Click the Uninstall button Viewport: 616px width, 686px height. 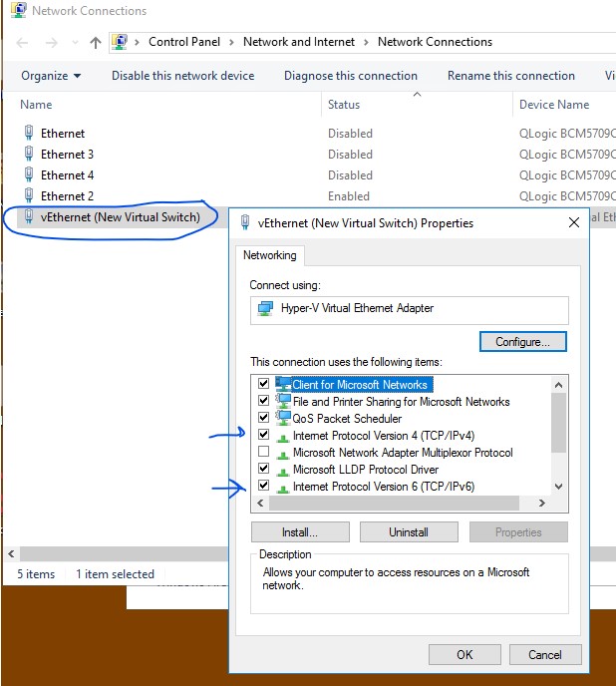pos(409,532)
